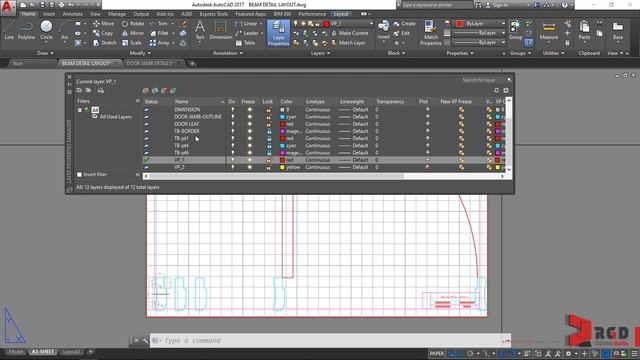Screen dimensions: 640x360
Task: Click the AutoCAD application menu logo
Action: [7, 7]
